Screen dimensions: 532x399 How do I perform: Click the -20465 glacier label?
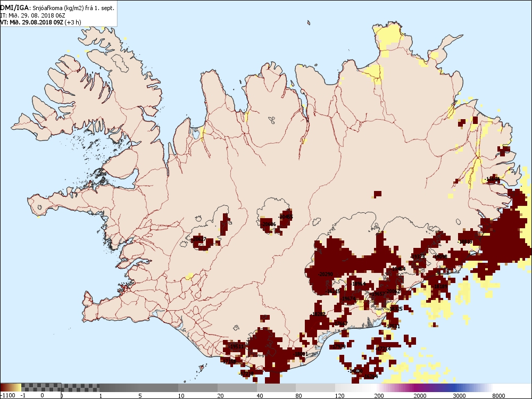pyautogui.click(x=285, y=217)
